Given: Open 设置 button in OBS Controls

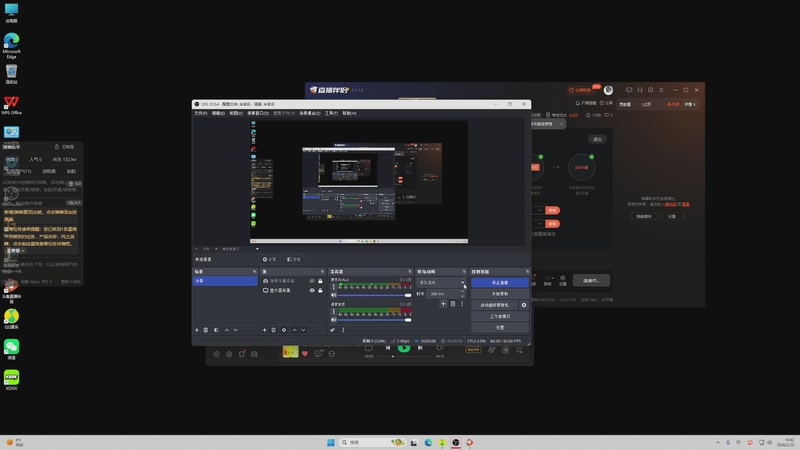Looking at the screenshot, I should point(500,328).
